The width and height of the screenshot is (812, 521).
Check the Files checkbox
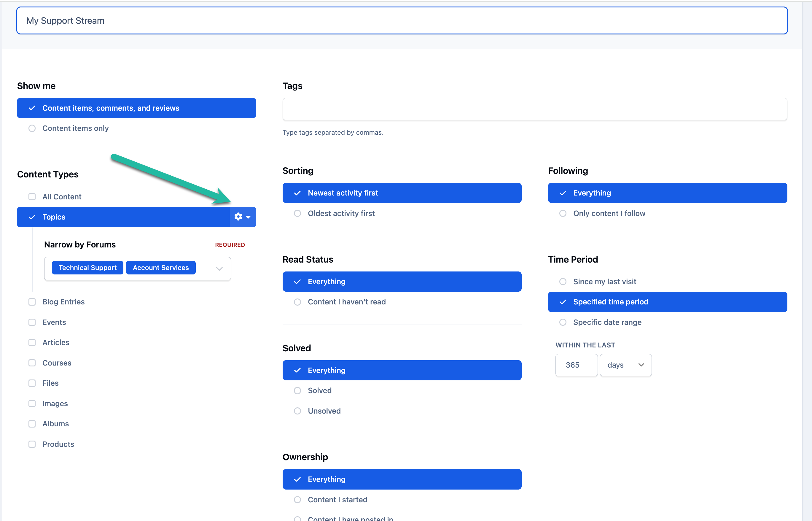tap(32, 383)
